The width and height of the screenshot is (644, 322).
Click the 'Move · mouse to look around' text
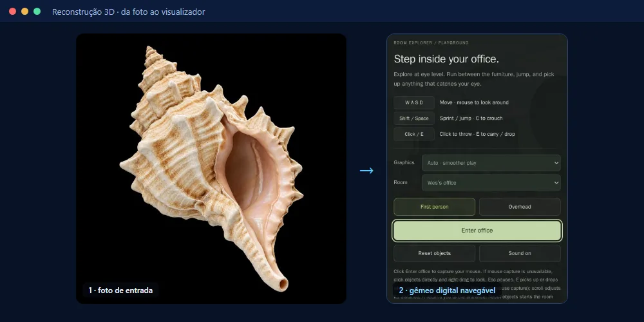(474, 102)
